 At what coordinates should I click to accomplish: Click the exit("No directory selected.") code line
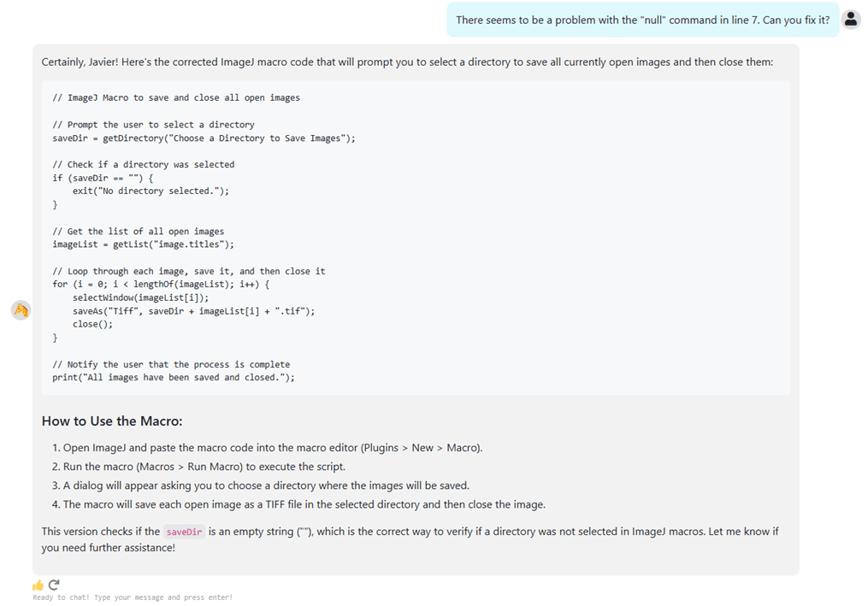[x=151, y=191]
